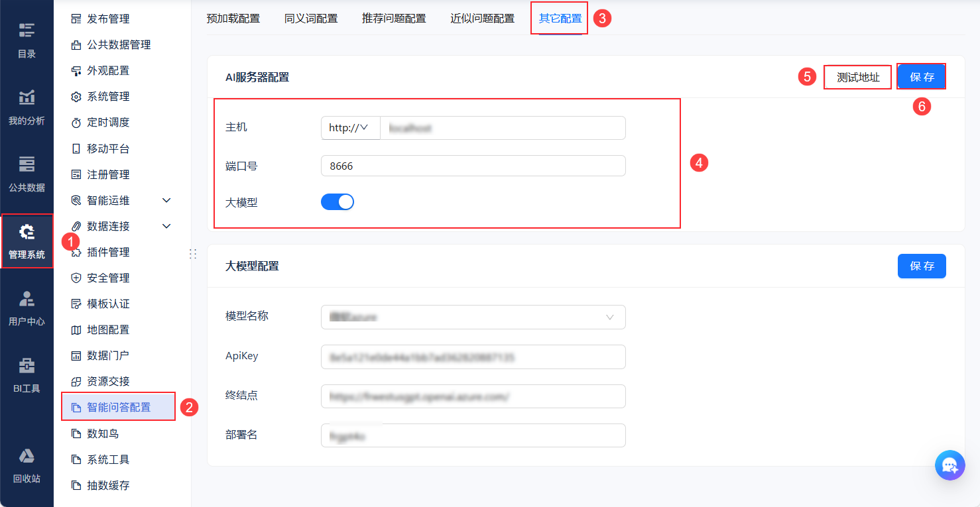Switch to the 推荐问题配置 tab
This screenshot has height=507, width=980.
(394, 19)
